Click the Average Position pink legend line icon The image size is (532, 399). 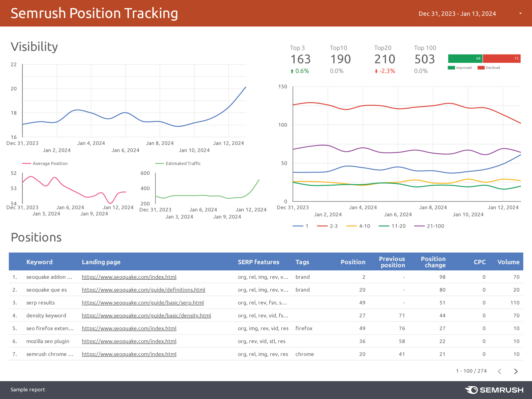26,163
